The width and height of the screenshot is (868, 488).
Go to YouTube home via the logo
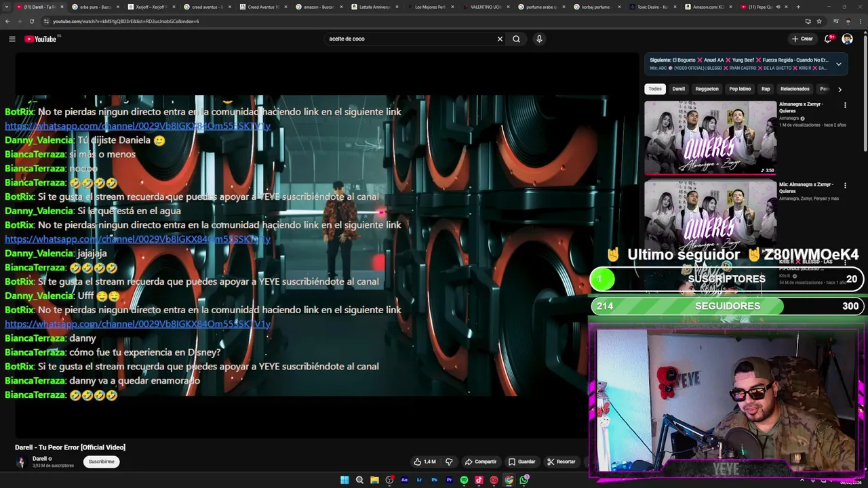(41, 39)
